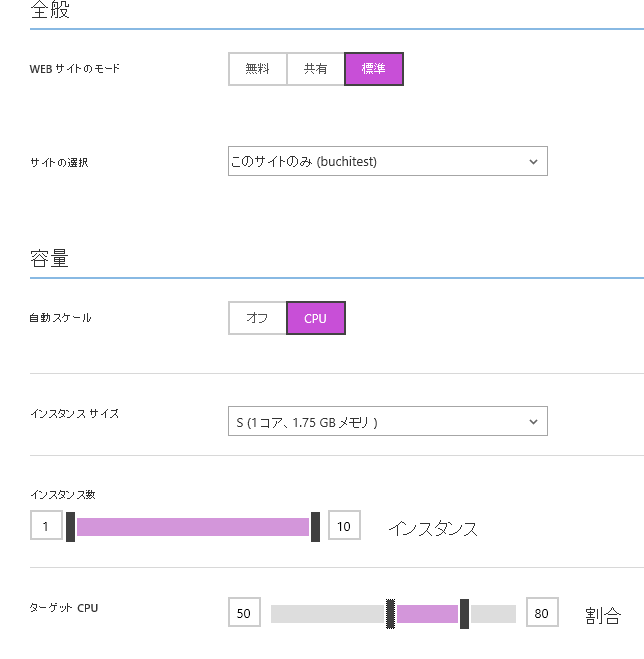Screen dimensions: 644x659
Task: Set auto scale to CPU
Action: pyautogui.click(x=315, y=318)
